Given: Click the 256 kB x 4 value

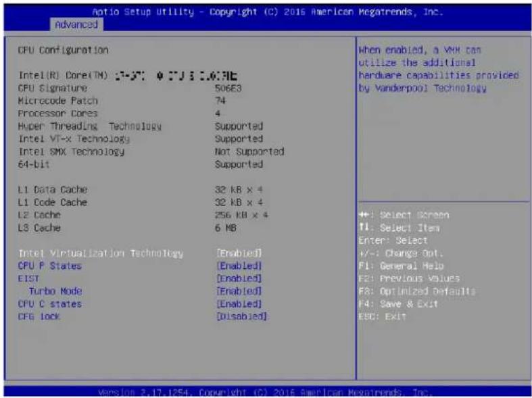Looking at the screenshot, I should pos(241,215).
